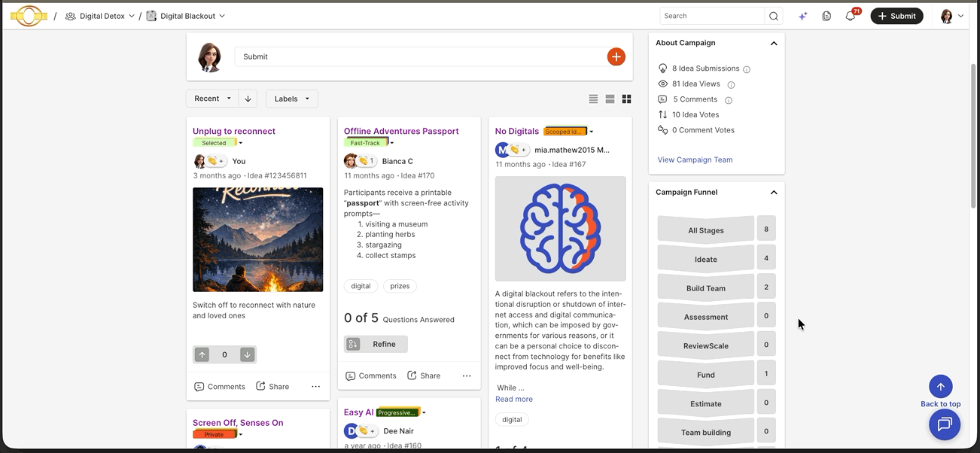Upvote the Unplug to reconnect idea

(x=202, y=354)
